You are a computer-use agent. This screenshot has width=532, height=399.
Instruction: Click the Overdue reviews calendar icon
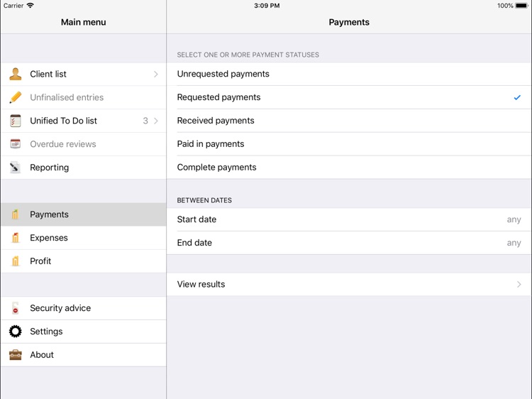pos(16,144)
